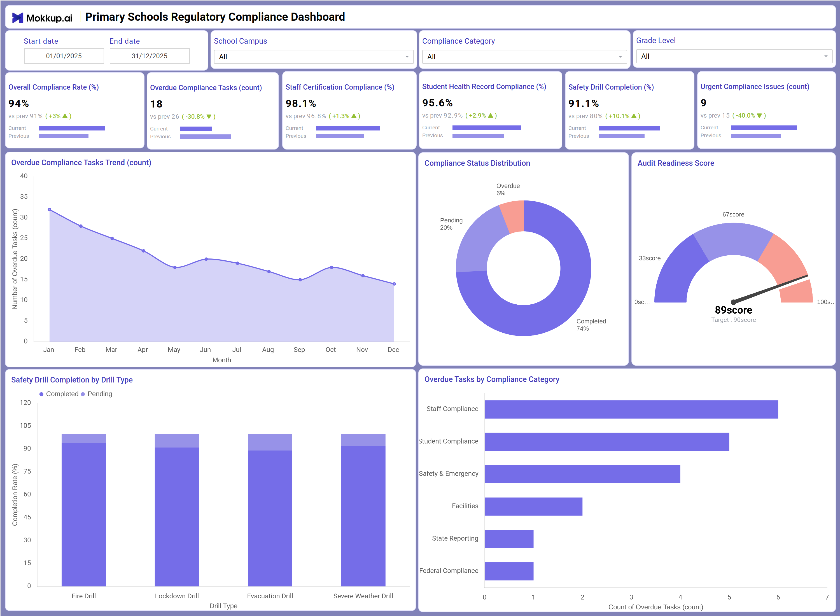This screenshot has width=840, height=616.
Task: Click the Severe Weather Drill completed bar
Action: [363, 516]
